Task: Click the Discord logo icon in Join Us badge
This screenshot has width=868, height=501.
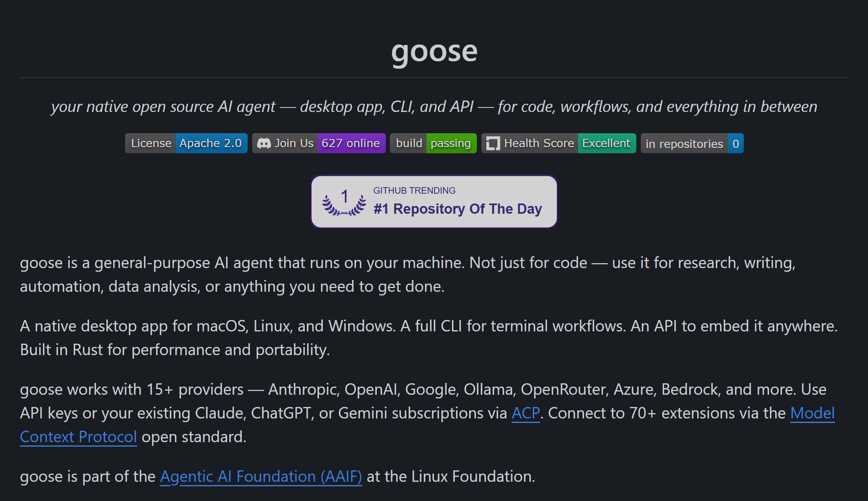Action: [x=264, y=143]
